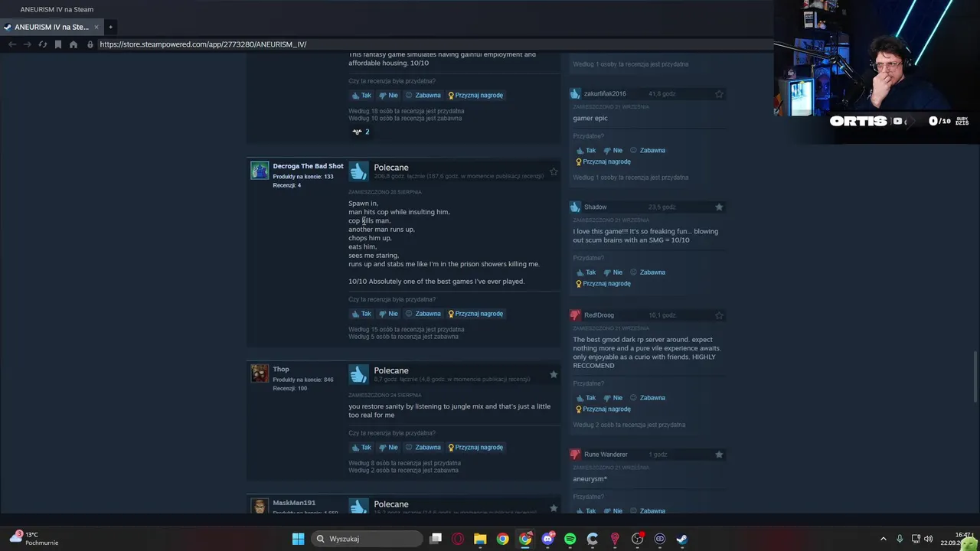Click the star icon on Decroga's review
This screenshot has width=980, height=551.
pos(554,171)
